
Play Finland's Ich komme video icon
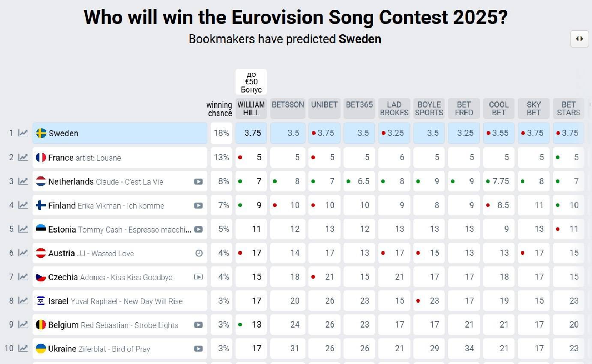coord(198,206)
